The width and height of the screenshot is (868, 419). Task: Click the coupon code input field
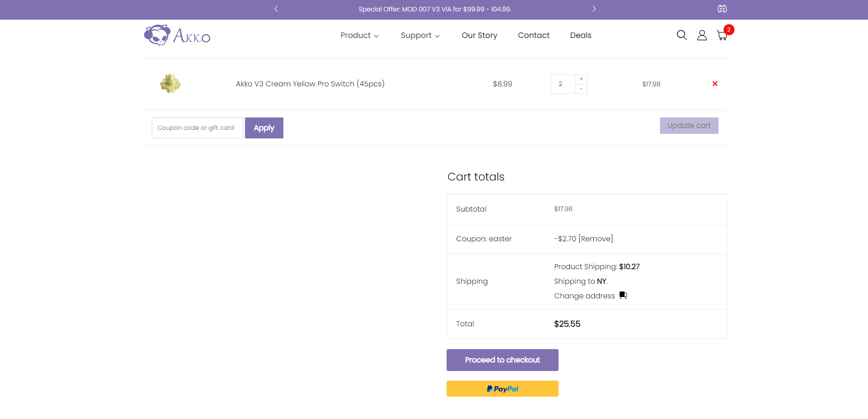197,128
